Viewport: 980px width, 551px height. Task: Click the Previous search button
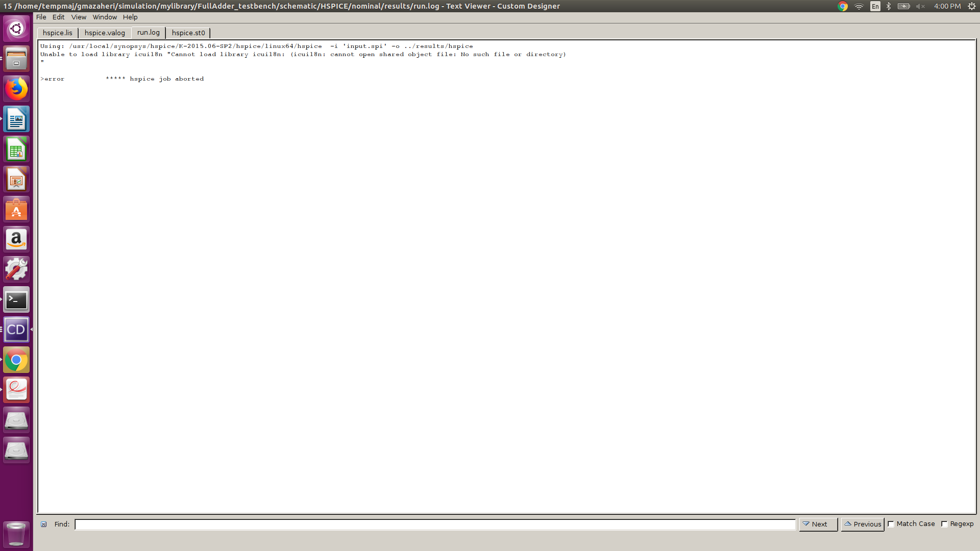[x=863, y=524]
